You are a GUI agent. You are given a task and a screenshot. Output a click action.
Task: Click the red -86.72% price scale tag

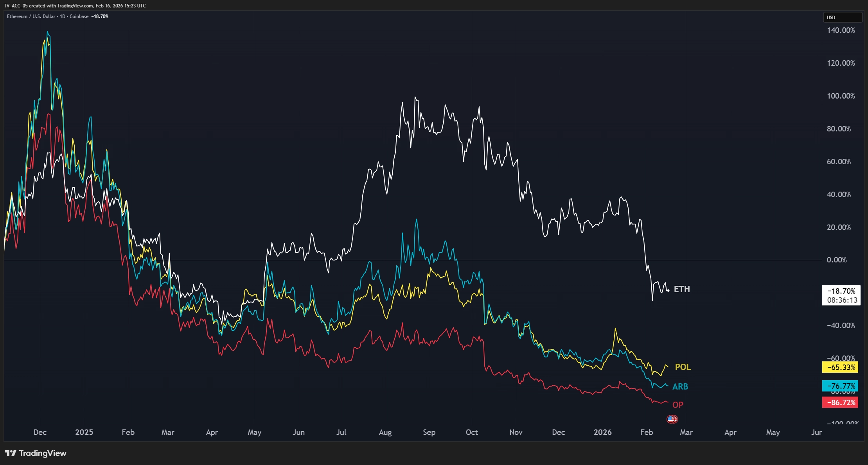point(840,402)
